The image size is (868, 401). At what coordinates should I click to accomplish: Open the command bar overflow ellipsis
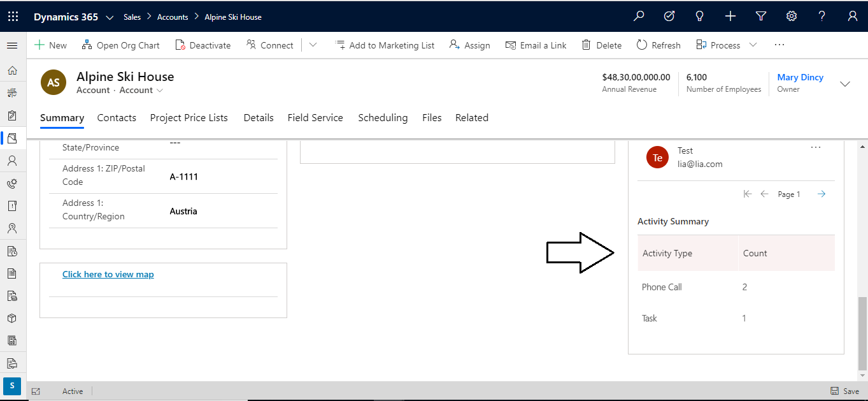coord(779,45)
